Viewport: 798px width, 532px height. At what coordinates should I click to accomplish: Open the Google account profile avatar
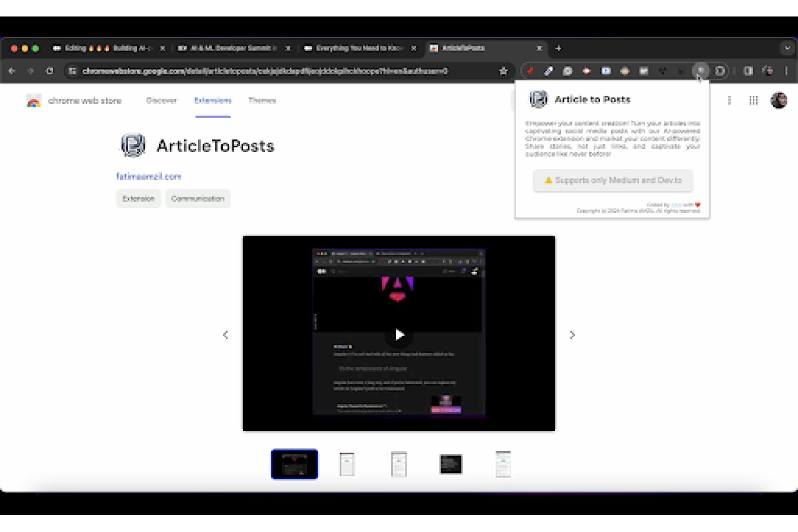click(779, 100)
